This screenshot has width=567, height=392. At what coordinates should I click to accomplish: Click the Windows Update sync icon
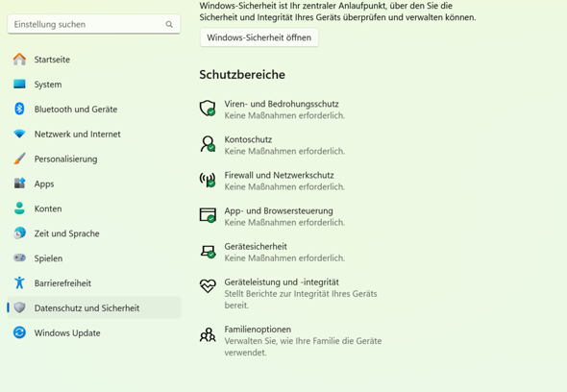[19, 332]
